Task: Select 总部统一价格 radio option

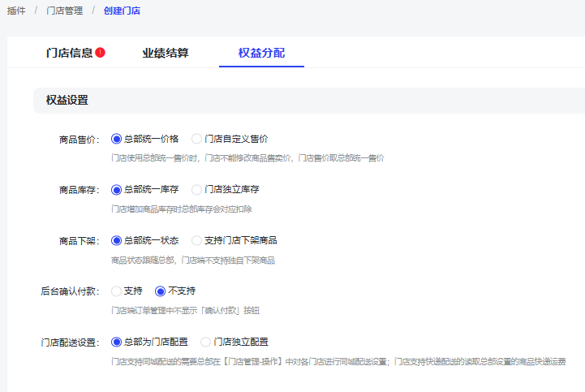Action: [117, 139]
